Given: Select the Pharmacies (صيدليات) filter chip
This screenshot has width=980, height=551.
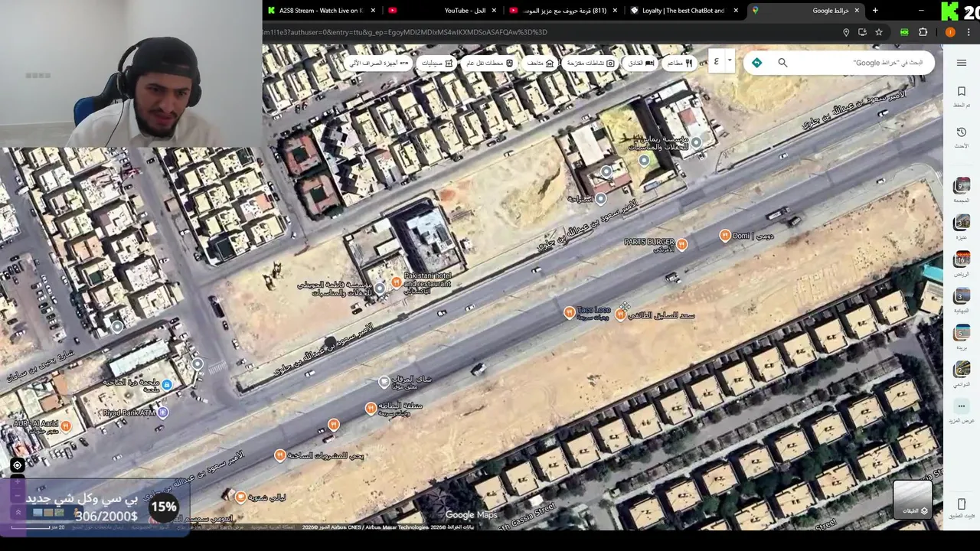Looking at the screenshot, I should coord(437,63).
